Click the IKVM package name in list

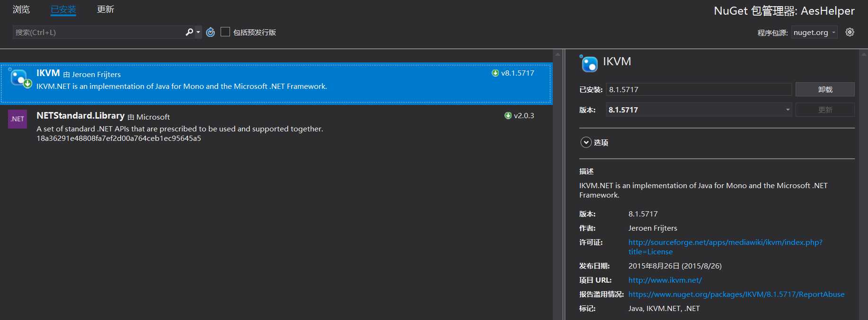48,73
